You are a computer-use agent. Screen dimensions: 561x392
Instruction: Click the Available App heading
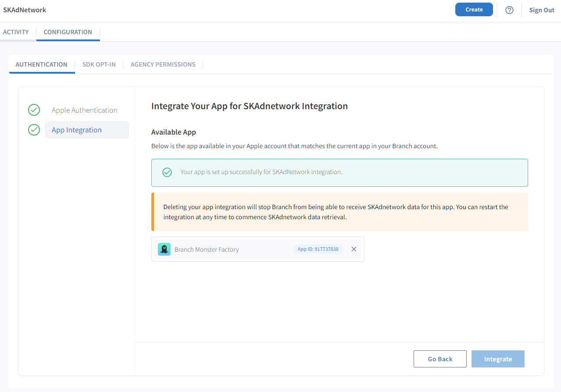[x=174, y=132]
